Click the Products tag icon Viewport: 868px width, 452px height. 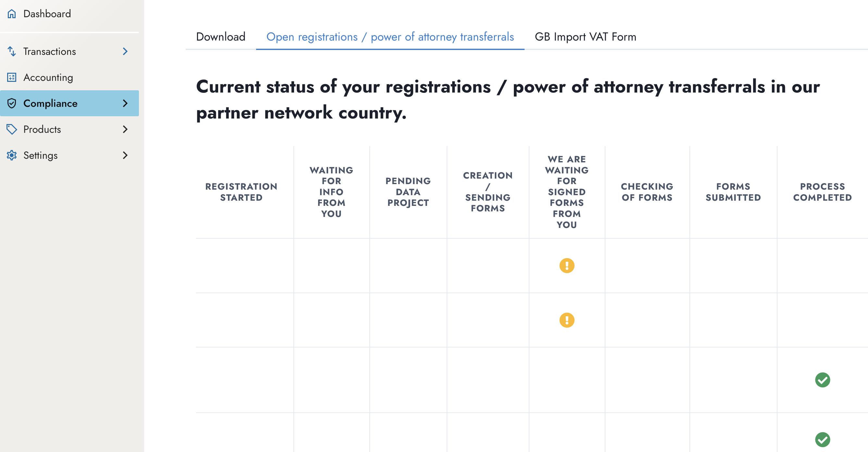12,130
